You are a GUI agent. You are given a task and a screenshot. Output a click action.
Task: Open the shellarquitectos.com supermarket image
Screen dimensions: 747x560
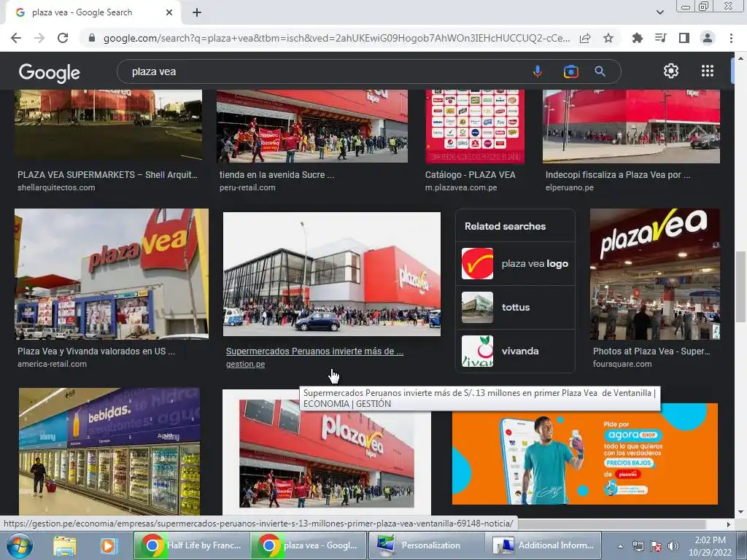point(108,125)
